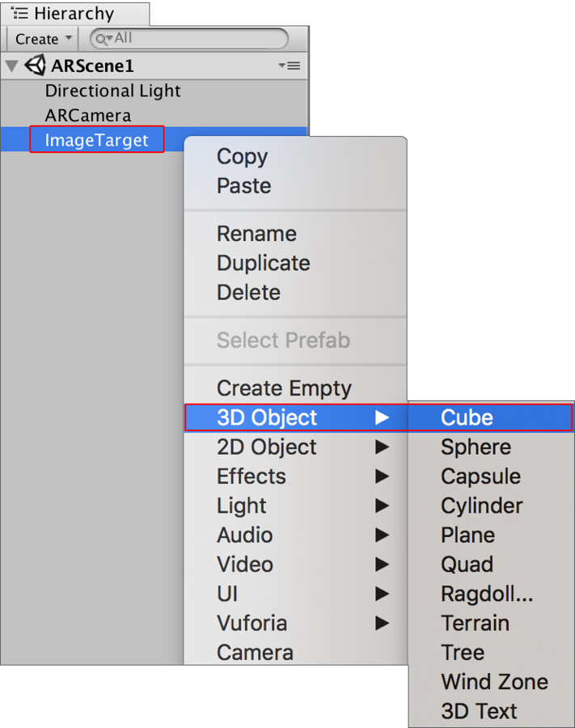Choose Create Empty from the context menu
Image resolution: width=575 pixels, height=728 pixels.
point(296,388)
